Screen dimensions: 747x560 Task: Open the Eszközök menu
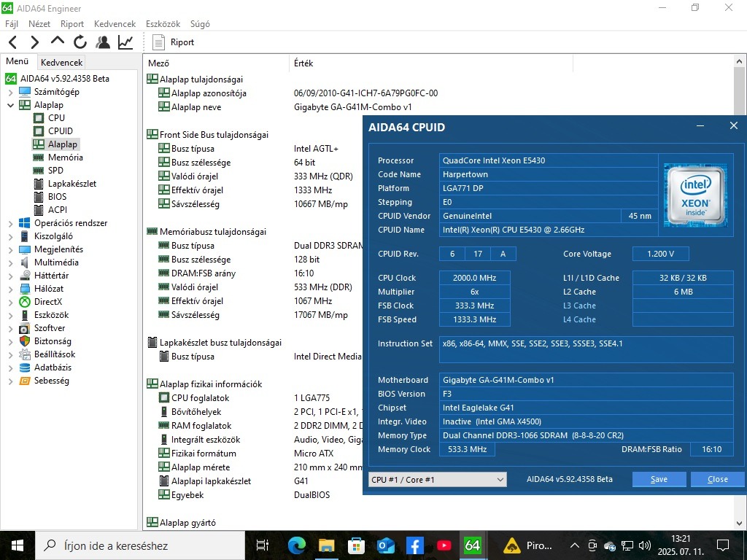pos(163,24)
